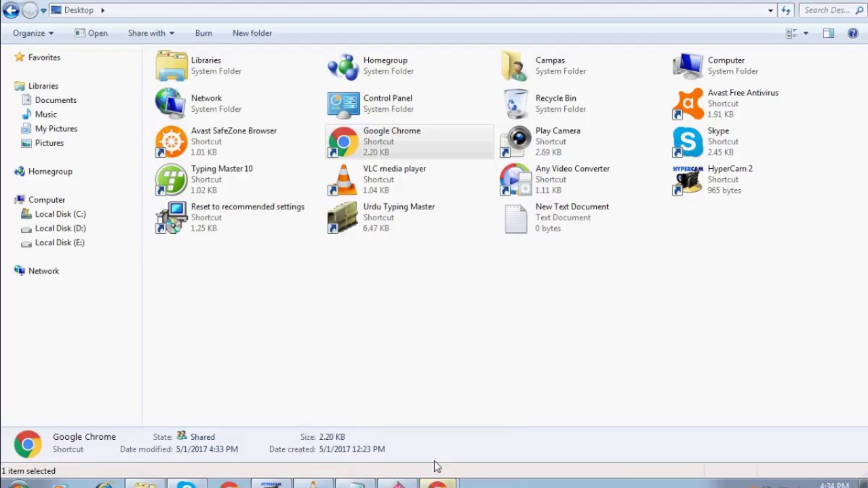Click the Google Chrome icon in details pane
This screenshot has width=868, height=488.
pyautogui.click(x=28, y=444)
